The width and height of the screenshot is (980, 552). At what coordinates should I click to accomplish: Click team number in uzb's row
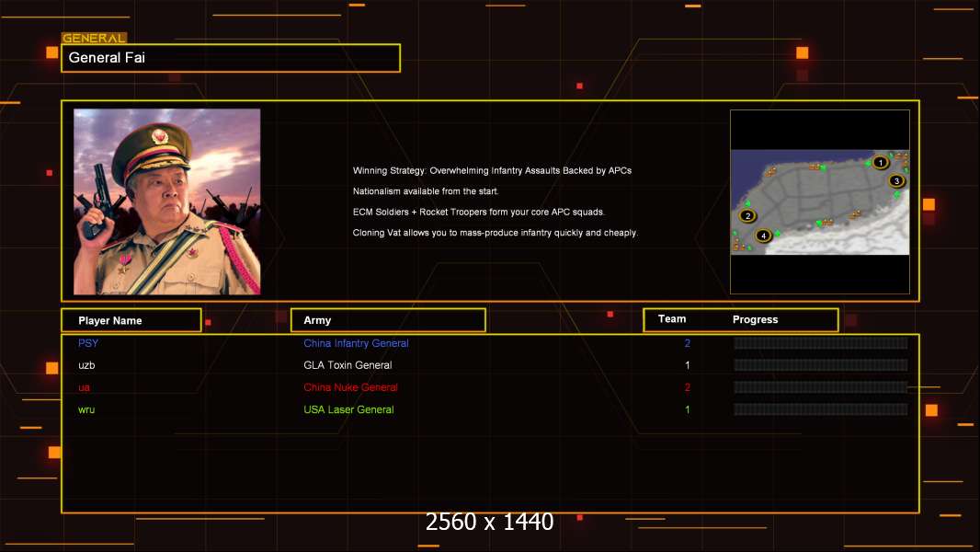688,365
